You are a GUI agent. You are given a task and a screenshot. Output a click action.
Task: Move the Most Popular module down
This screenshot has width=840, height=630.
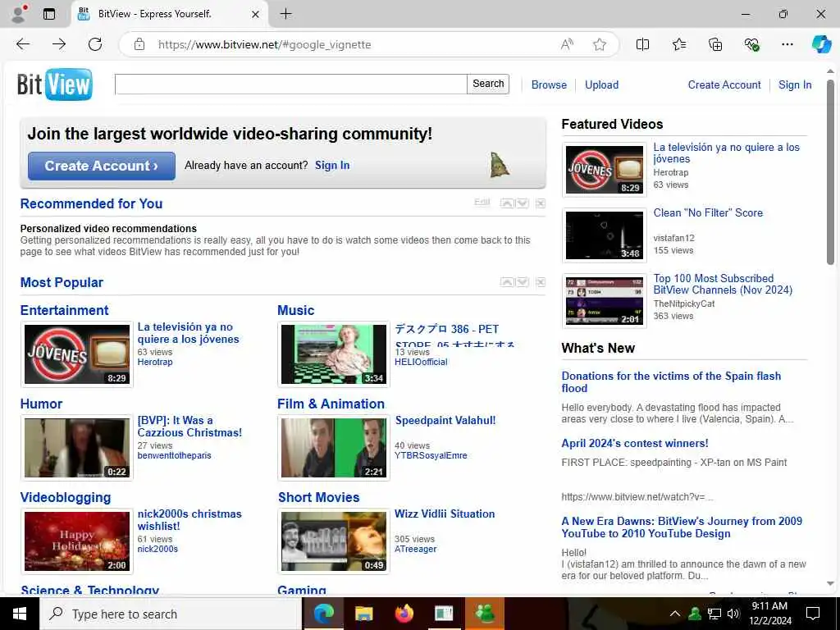[523, 282]
